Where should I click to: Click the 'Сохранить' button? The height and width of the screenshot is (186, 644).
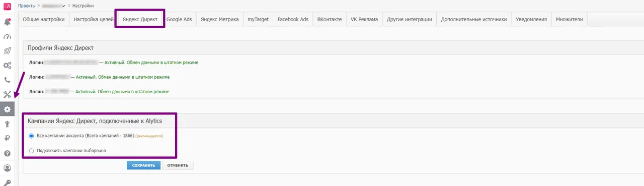143,165
